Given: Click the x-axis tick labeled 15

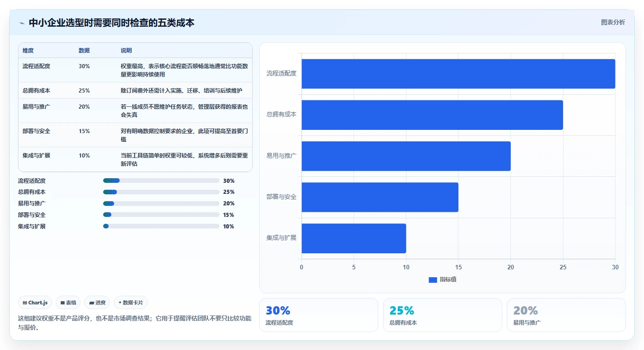Looking at the screenshot, I should [458, 267].
